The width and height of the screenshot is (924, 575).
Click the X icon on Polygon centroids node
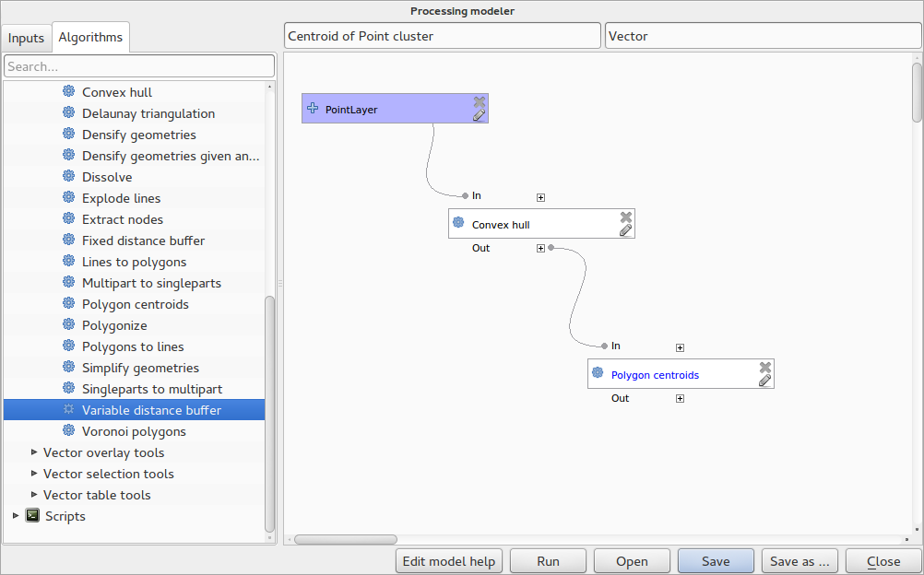click(764, 367)
